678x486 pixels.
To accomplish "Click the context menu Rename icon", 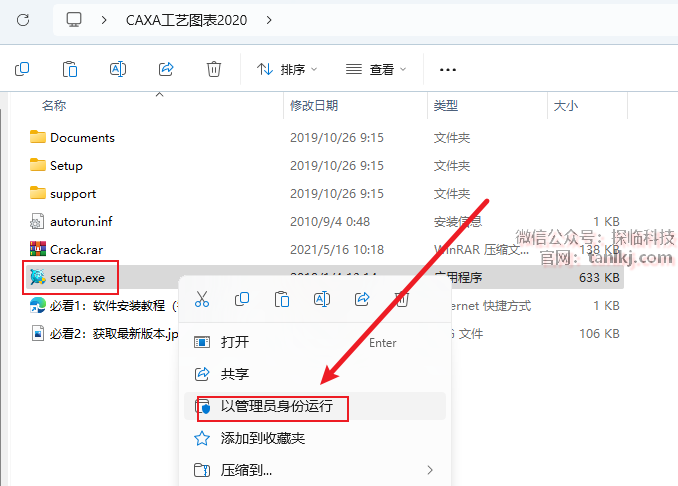I will tap(322, 299).
